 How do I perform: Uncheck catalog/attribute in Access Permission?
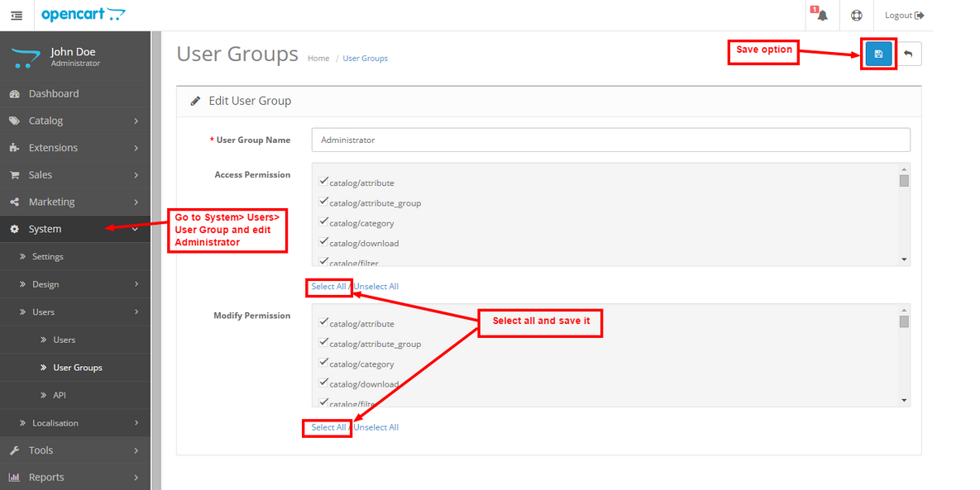point(323,182)
